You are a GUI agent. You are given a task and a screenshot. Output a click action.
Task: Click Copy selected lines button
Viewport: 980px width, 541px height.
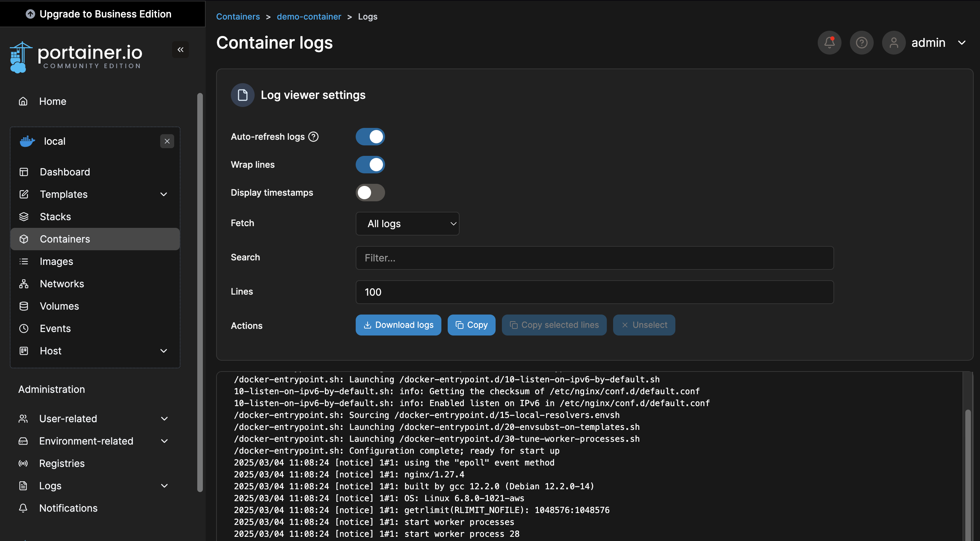[554, 325]
